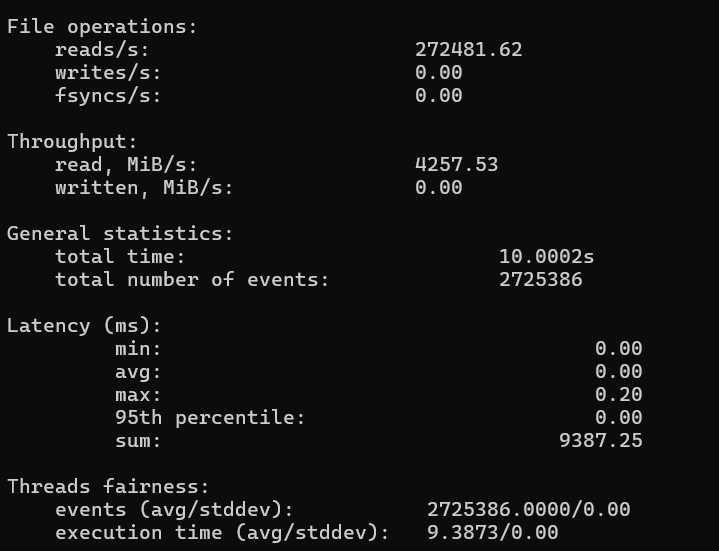The height and width of the screenshot is (551, 719).
Task: Select the "written, MiB/s:" label
Action: tap(144, 188)
